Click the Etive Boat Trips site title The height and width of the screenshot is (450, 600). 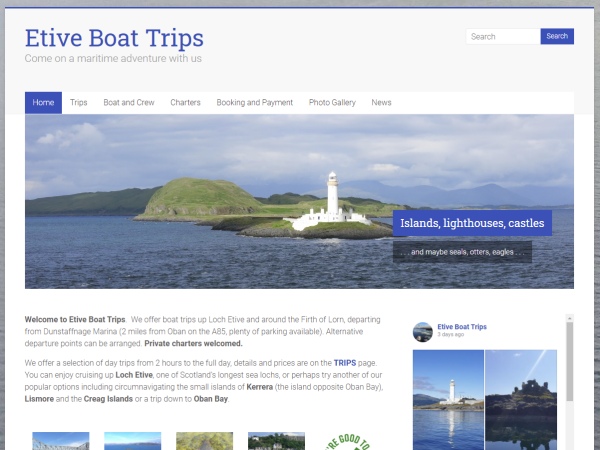[x=114, y=38]
